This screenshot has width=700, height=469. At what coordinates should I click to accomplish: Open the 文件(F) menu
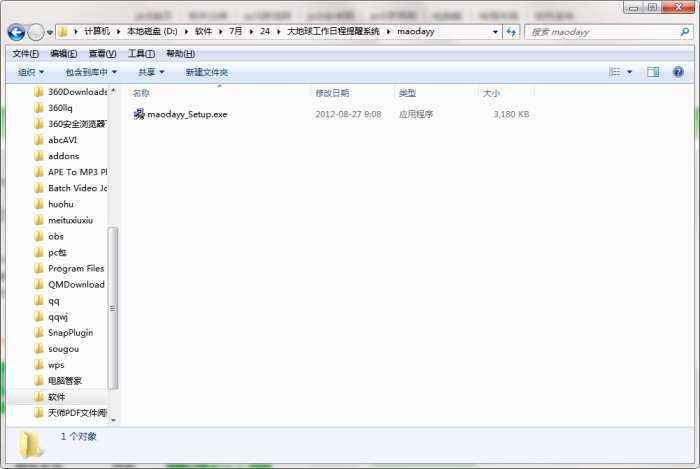[25, 54]
